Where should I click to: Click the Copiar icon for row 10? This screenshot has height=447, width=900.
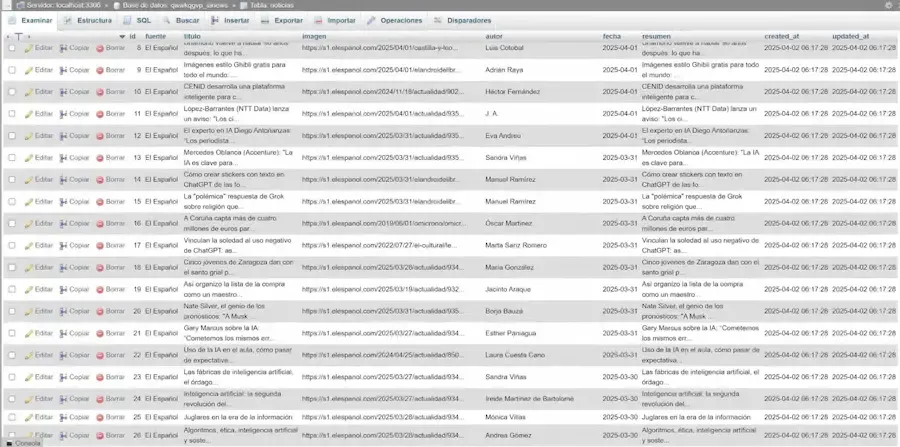coord(64,92)
